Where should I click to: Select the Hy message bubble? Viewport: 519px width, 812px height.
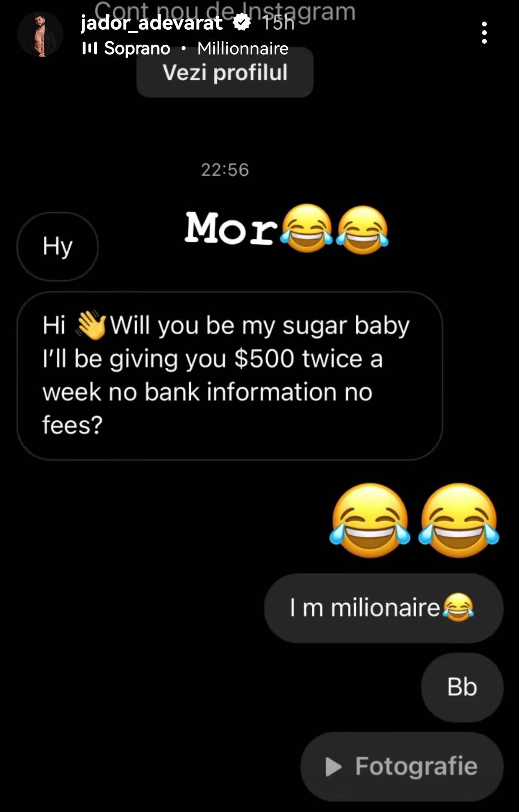pos(58,246)
